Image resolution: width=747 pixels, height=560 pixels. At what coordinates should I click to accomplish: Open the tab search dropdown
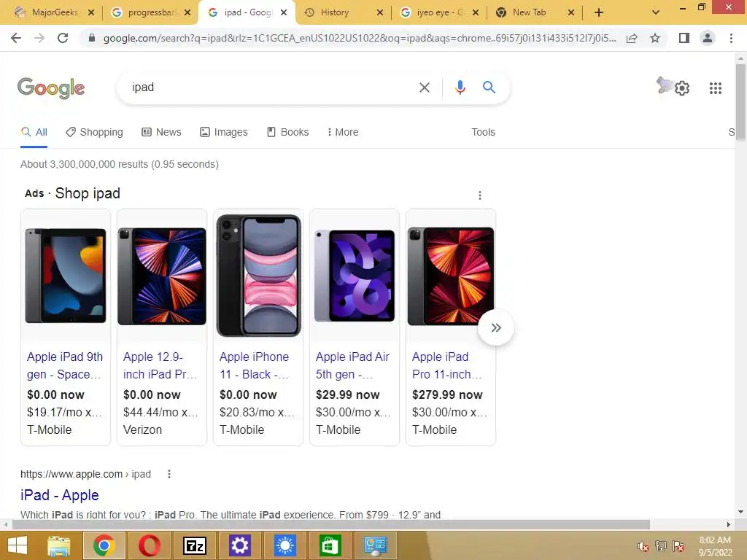(x=656, y=12)
